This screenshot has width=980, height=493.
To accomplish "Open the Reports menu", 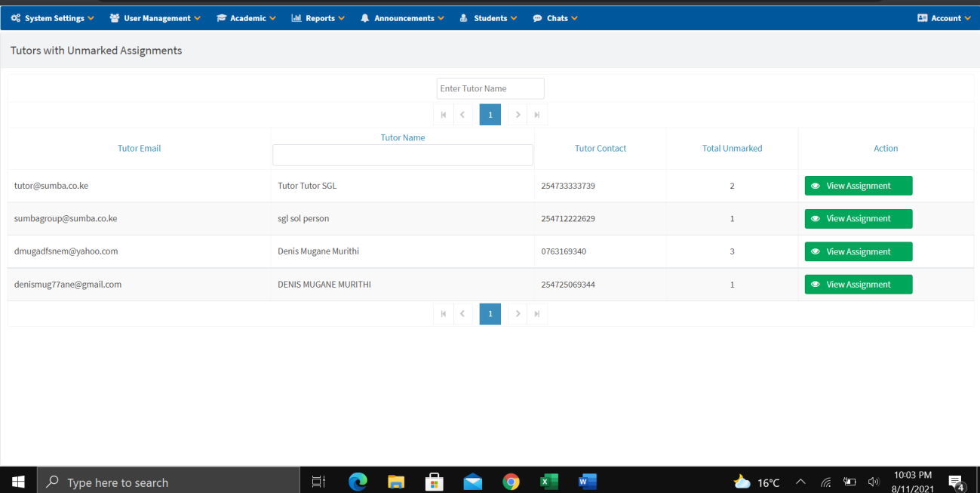I will pos(318,18).
